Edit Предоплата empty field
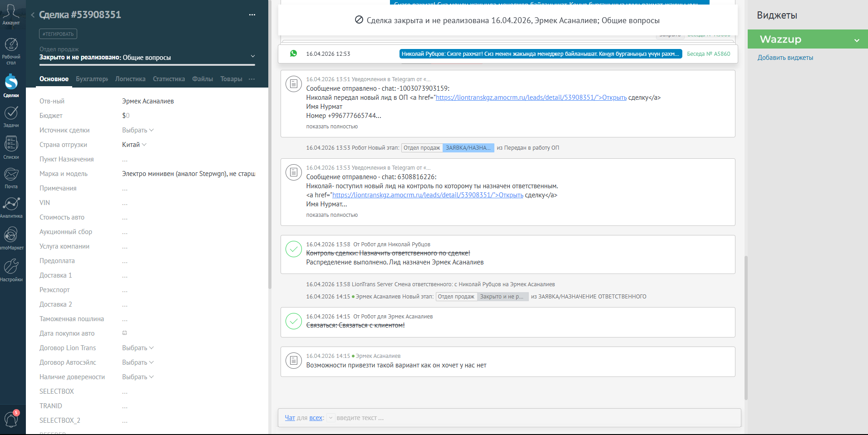This screenshot has height=435, width=868. [x=188, y=261]
